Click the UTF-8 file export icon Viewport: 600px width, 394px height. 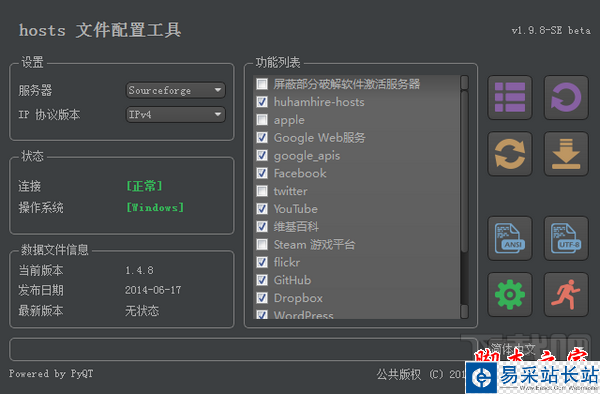tap(566, 238)
